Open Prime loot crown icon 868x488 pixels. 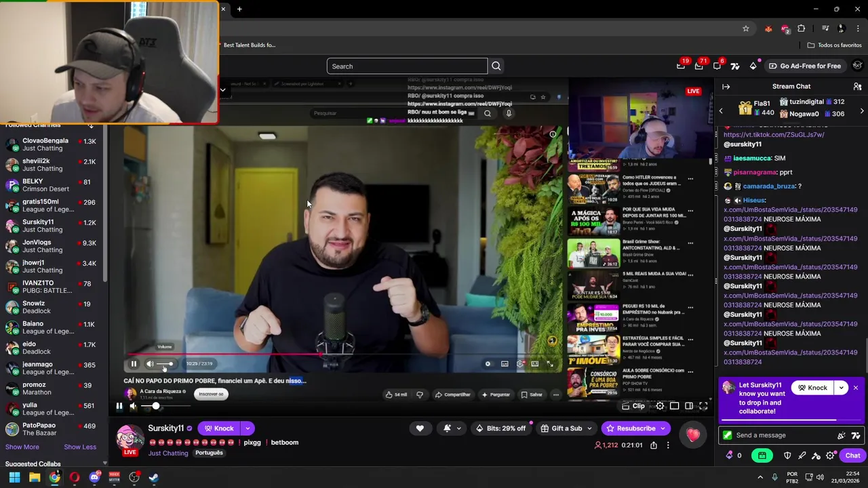coord(681,66)
